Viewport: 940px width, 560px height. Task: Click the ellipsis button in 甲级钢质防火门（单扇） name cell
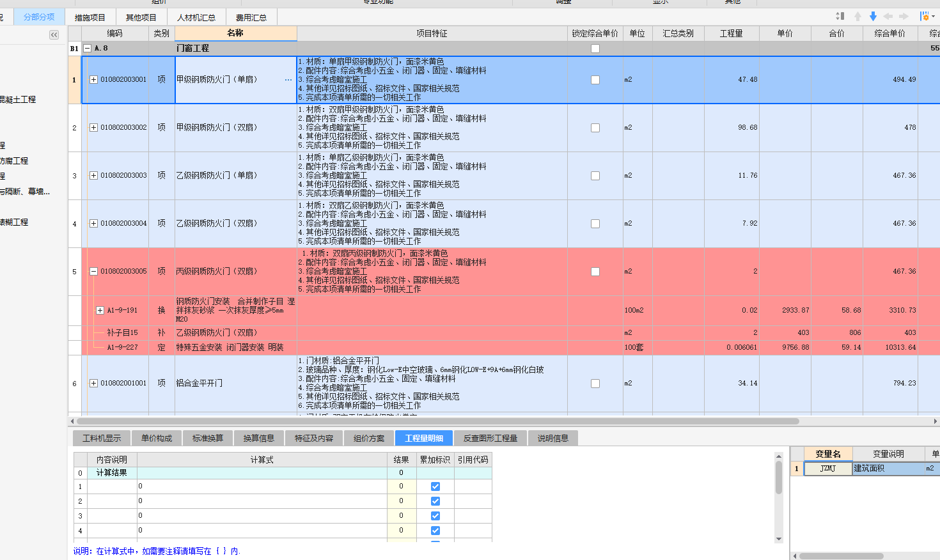[288, 80]
